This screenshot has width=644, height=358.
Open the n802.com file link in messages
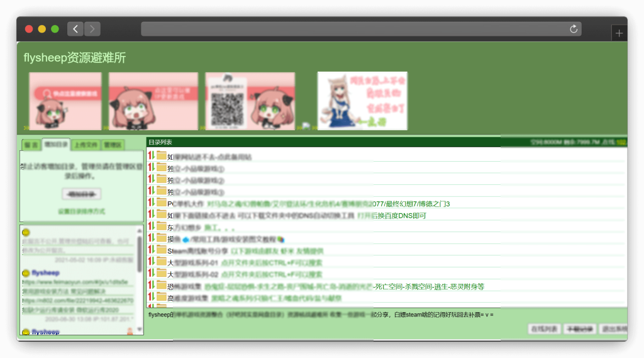pos(77,301)
